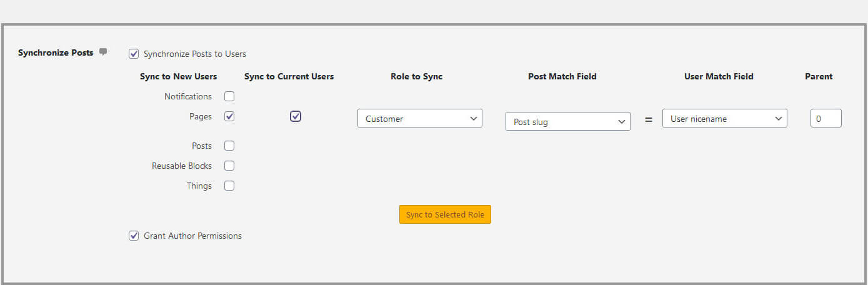Viewport: 868px width, 285px height.
Task: Click the Synchronize Posts help bubble icon
Action: (103, 52)
